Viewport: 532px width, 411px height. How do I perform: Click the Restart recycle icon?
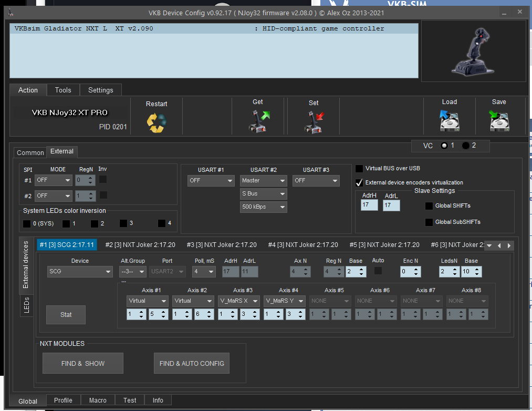pyautogui.click(x=157, y=122)
